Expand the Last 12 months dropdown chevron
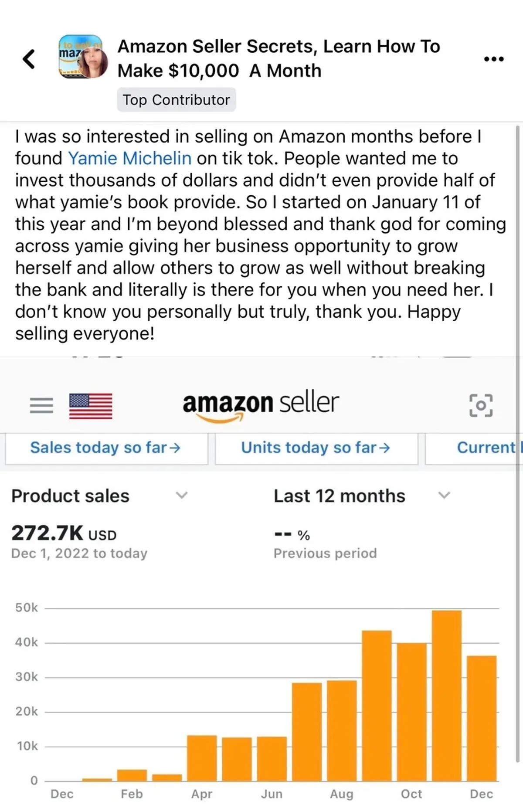Viewport: 523px width, 812px height. [x=444, y=495]
